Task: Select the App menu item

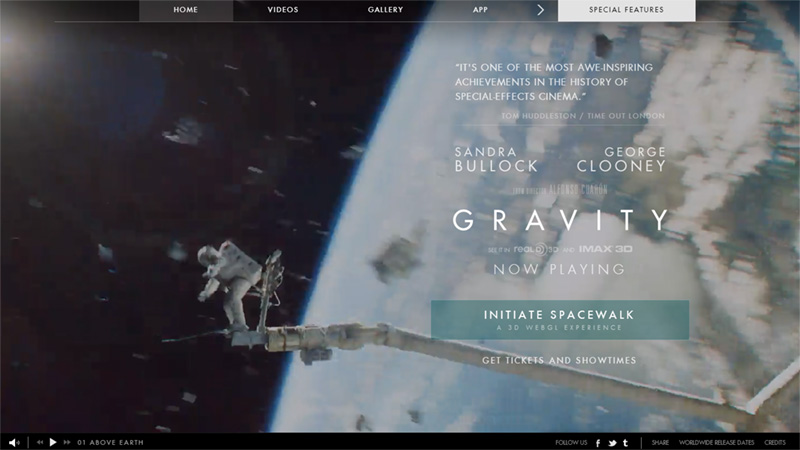Action: (480, 10)
